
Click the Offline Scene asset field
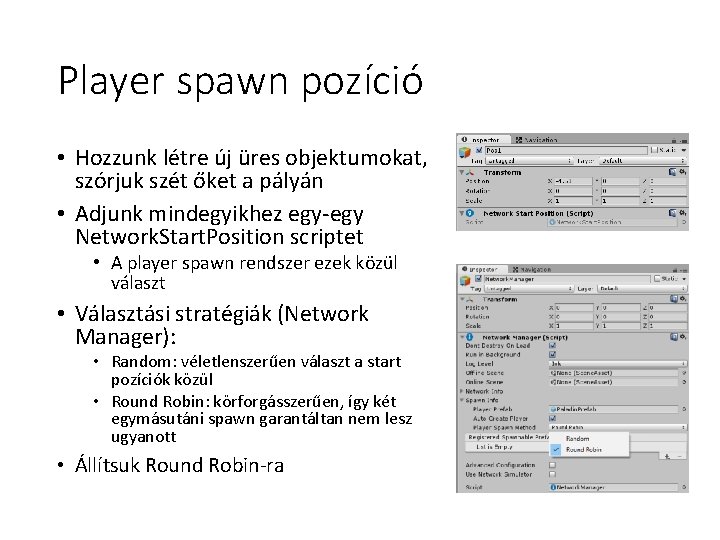614,373
